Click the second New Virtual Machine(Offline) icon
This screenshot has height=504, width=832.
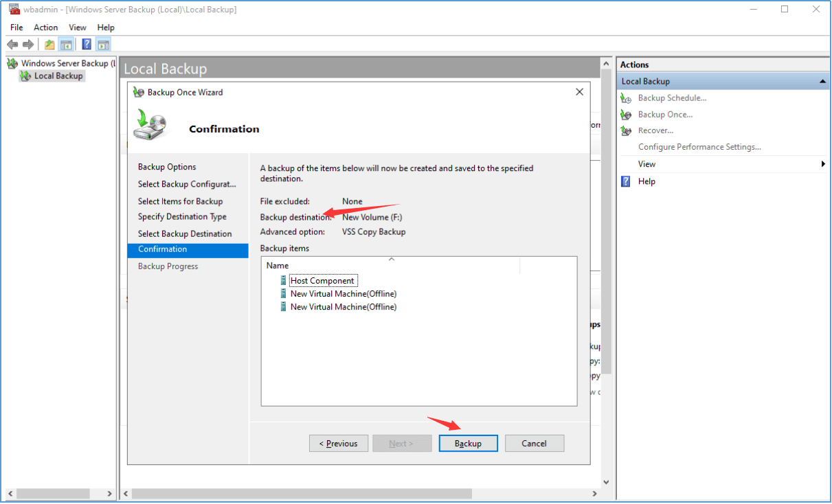point(283,307)
